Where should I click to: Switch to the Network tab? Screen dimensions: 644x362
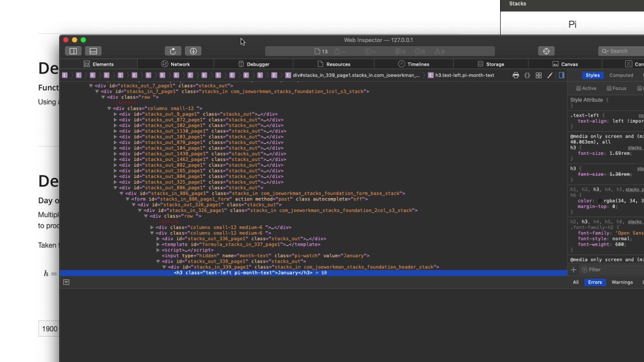point(176,64)
